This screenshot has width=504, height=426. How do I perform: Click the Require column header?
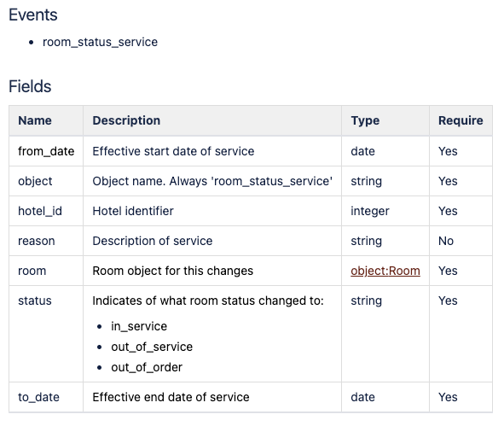tap(461, 120)
